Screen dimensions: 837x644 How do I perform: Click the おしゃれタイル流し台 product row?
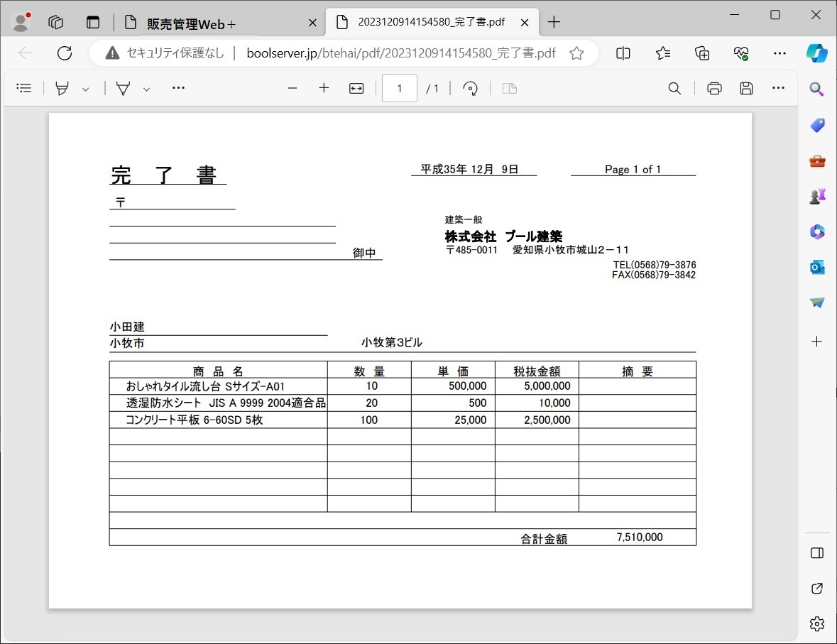tap(403, 386)
